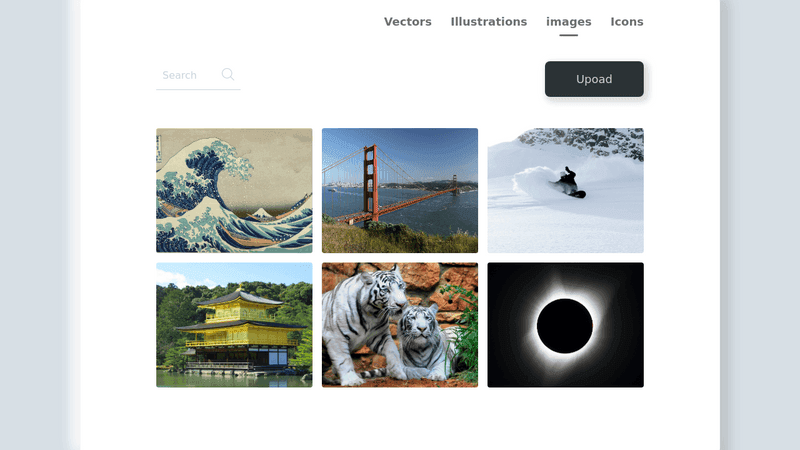Open the Great Wave painting thumbnail
Screen dimensions: 800x450
click(x=234, y=190)
